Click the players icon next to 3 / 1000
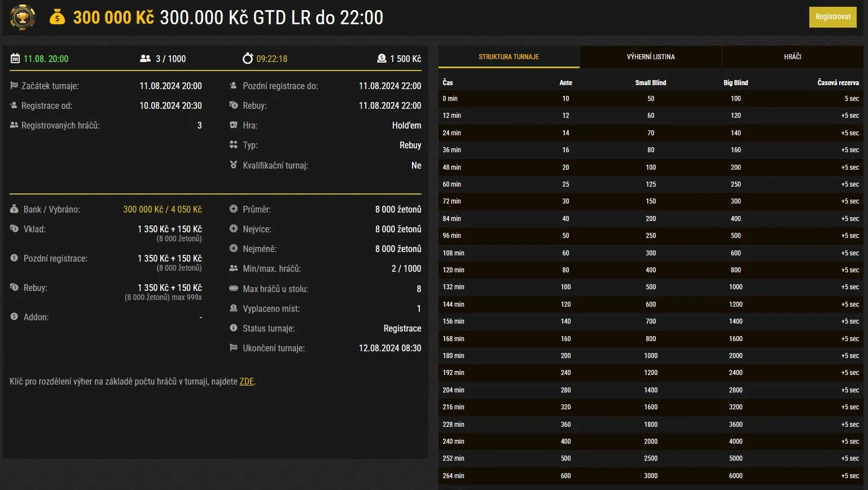 tap(145, 59)
